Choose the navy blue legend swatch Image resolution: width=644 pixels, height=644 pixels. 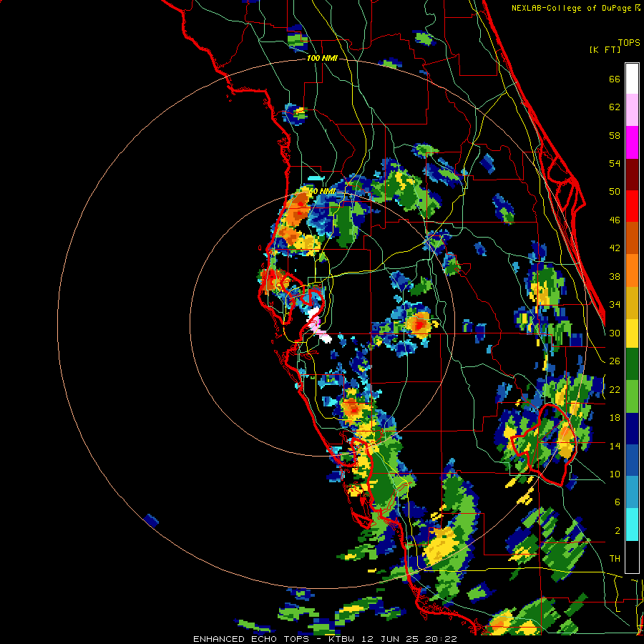[632, 429]
